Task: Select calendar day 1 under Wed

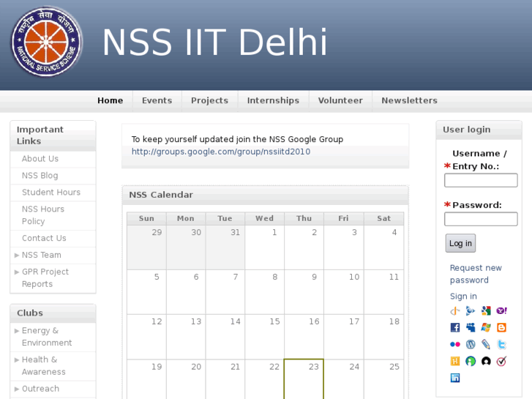Action: 264,247
